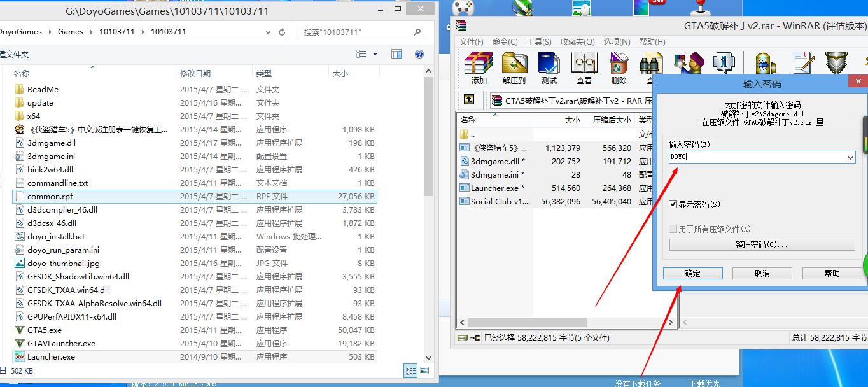
Task: Confirm the password with 确定 button
Action: [x=692, y=273]
